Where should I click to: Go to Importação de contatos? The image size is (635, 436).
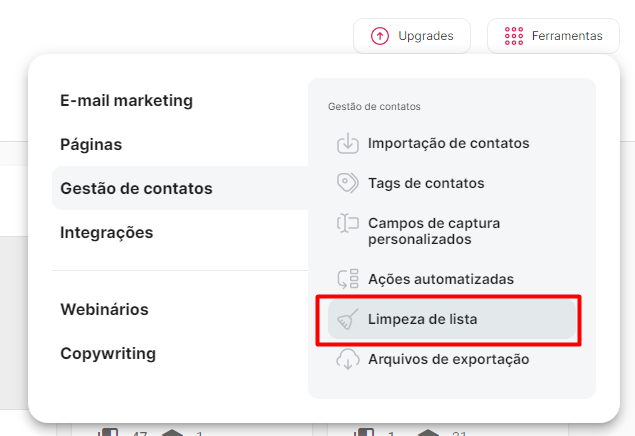[x=448, y=143]
